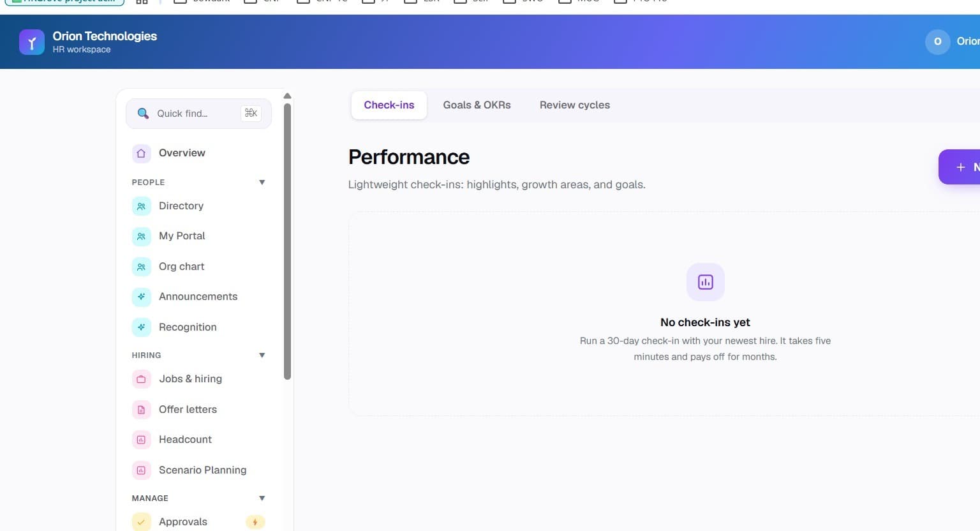Open Recognition page
Viewport: 980px width, 531px height.
[199, 327]
